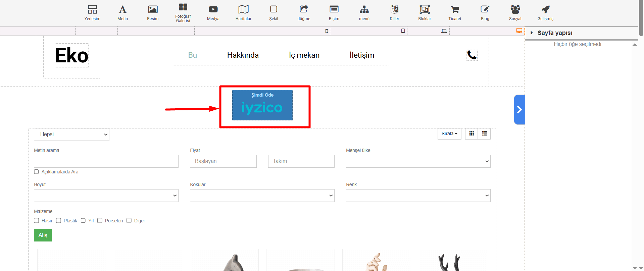Click the Alış search button
Screen dimensions: 644x271
[43, 235]
